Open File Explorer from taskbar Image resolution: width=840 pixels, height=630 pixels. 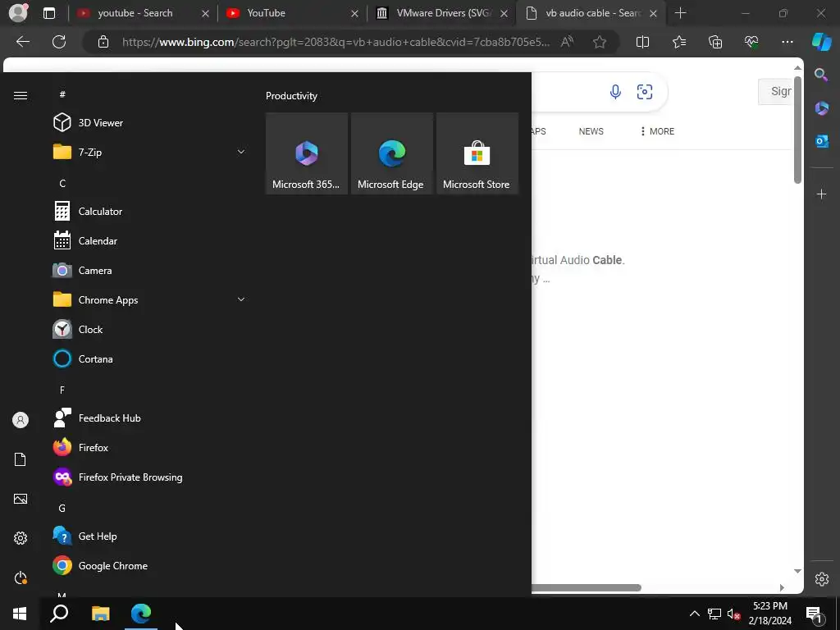pyautogui.click(x=100, y=614)
